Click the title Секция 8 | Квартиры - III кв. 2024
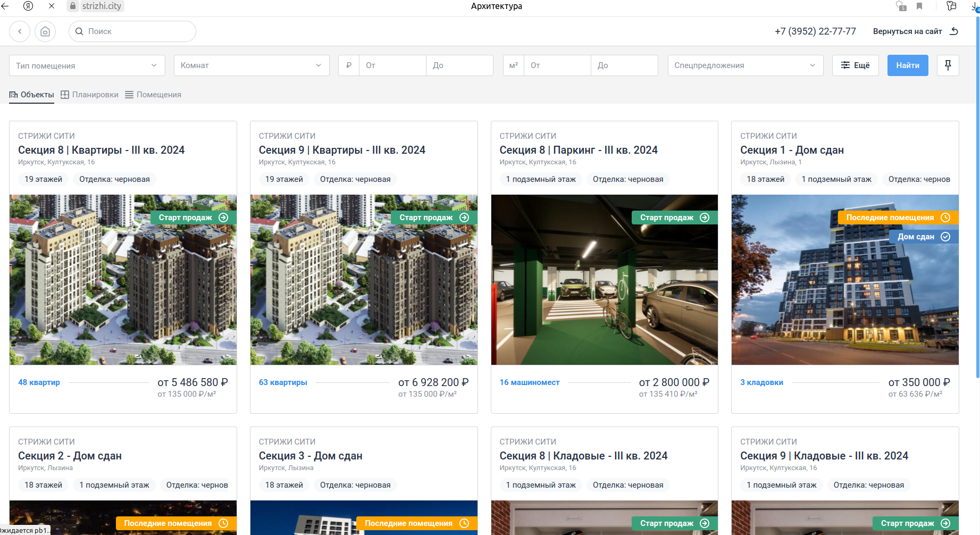This screenshot has width=980, height=535. coord(102,150)
